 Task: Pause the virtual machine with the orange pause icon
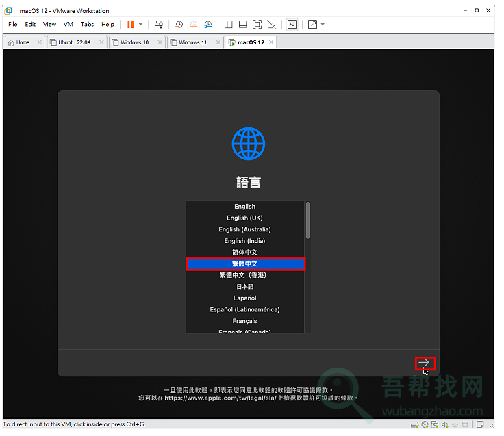pyautogui.click(x=130, y=25)
